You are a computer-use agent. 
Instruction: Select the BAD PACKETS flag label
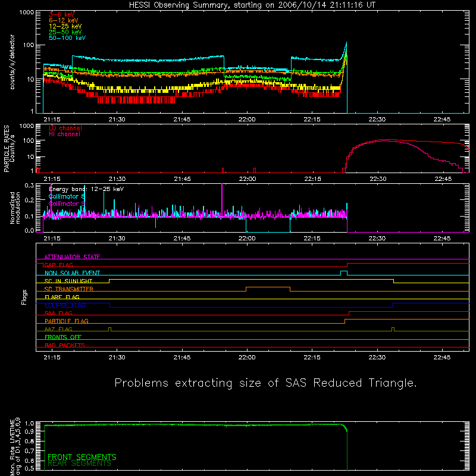(x=65, y=346)
